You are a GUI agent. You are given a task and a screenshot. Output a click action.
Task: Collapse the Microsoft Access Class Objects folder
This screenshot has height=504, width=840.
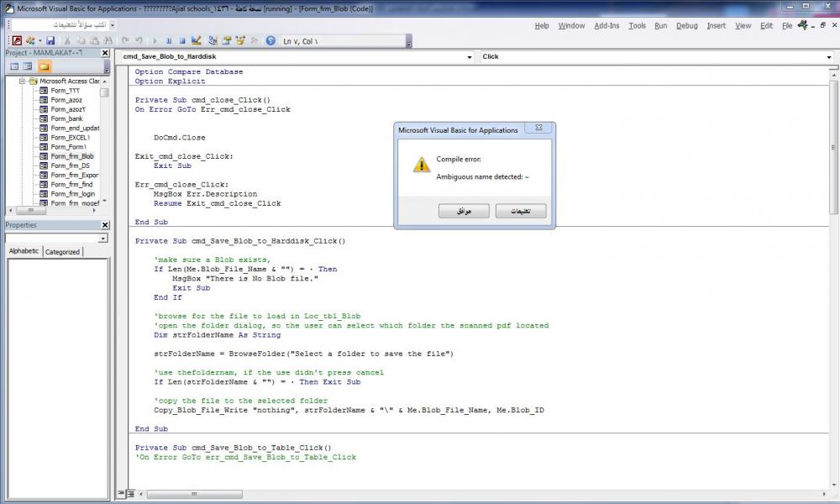(22, 81)
